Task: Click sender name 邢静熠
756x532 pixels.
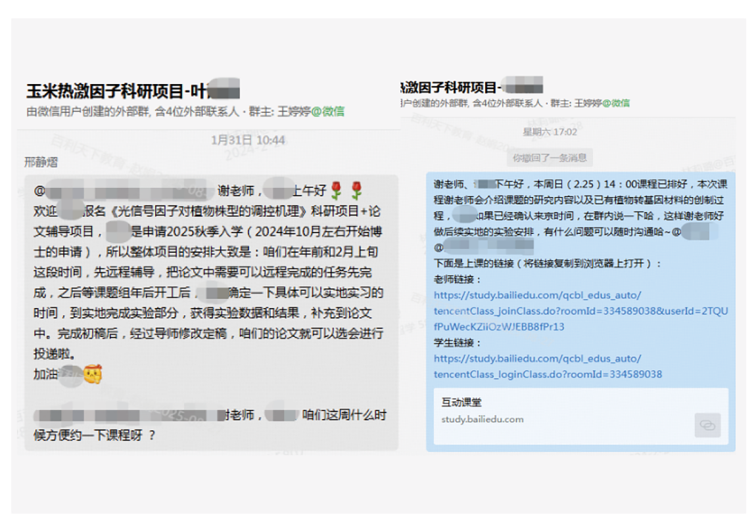Action: pyautogui.click(x=41, y=162)
